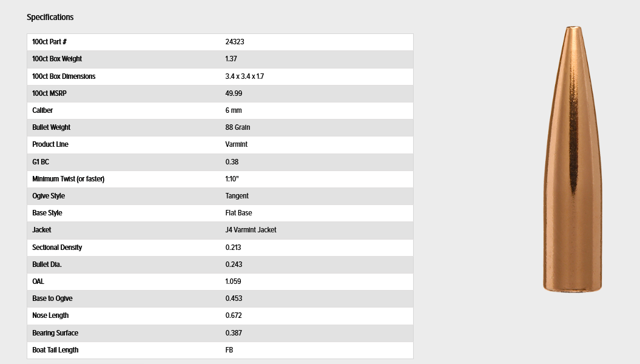Click the Product Line value Varmint
The height and width of the screenshot is (364, 640).
point(237,144)
